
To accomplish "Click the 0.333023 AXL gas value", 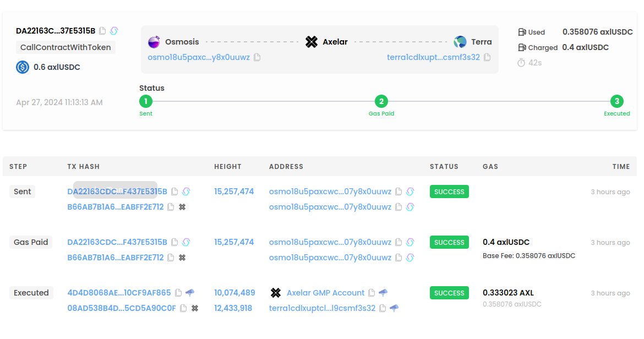I will 508,293.
